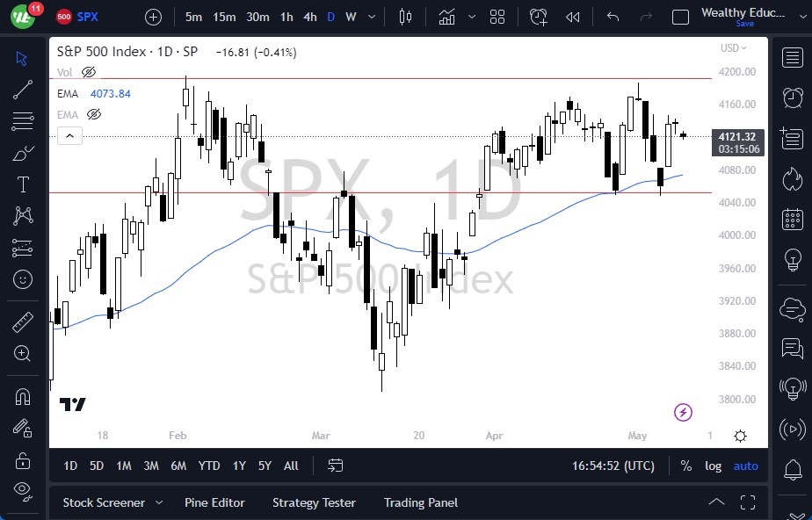
Task: Toggle auto scale mode
Action: point(746,466)
